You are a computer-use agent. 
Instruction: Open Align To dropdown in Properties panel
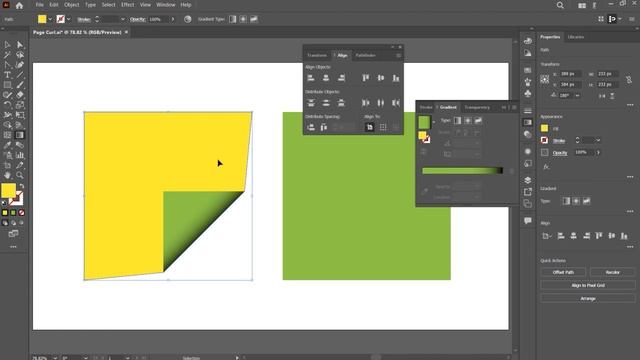pos(546,236)
